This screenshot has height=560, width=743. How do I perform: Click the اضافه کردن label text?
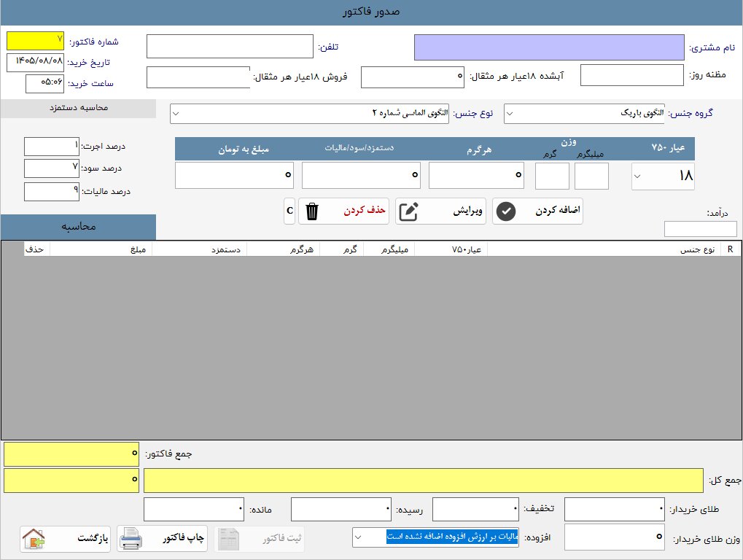coord(558,210)
